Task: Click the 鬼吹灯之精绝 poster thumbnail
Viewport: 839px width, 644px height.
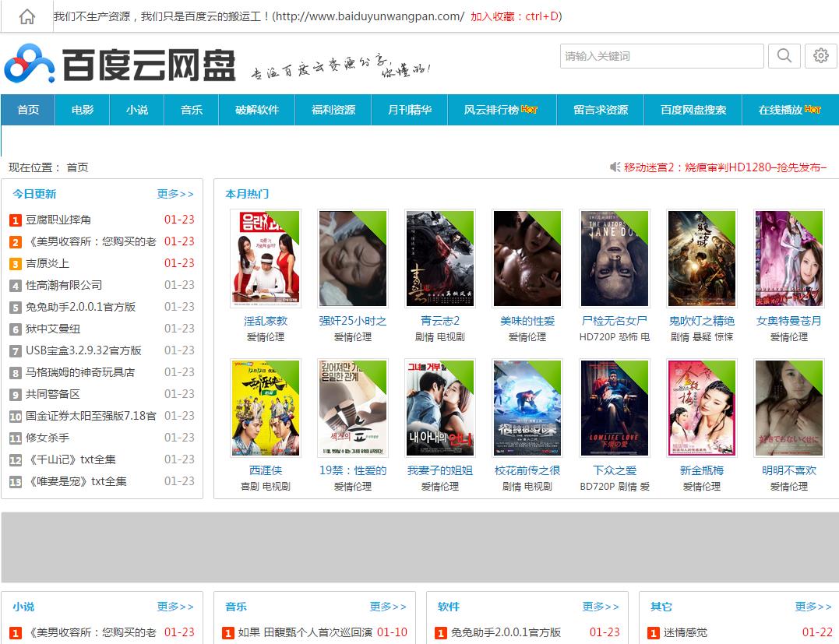Action: click(x=701, y=259)
